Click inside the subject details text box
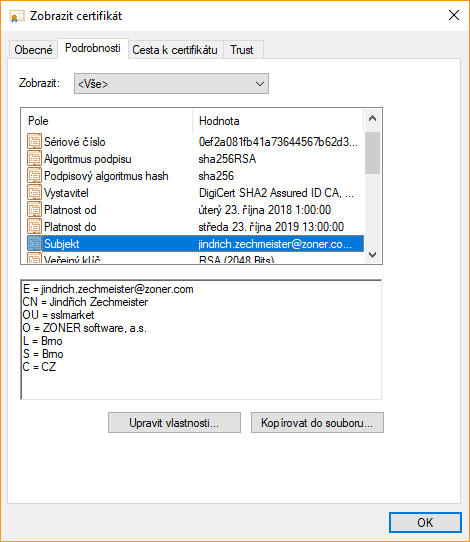The image size is (470, 542). (x=201, y=340)
